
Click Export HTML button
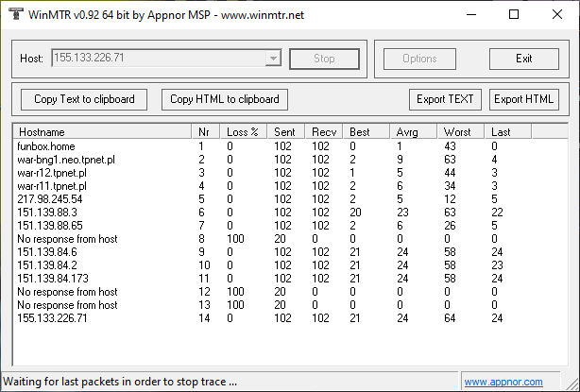click(x=523, y=99)
